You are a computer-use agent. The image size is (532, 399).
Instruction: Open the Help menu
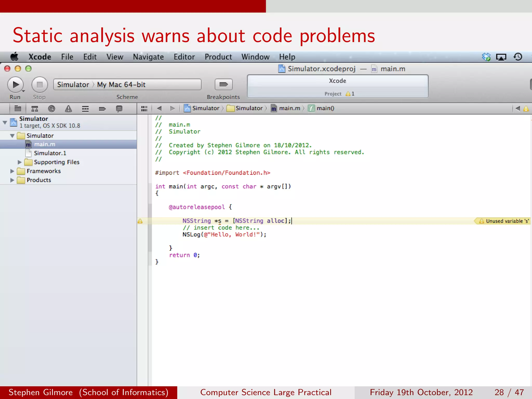[x=287, y=57]
